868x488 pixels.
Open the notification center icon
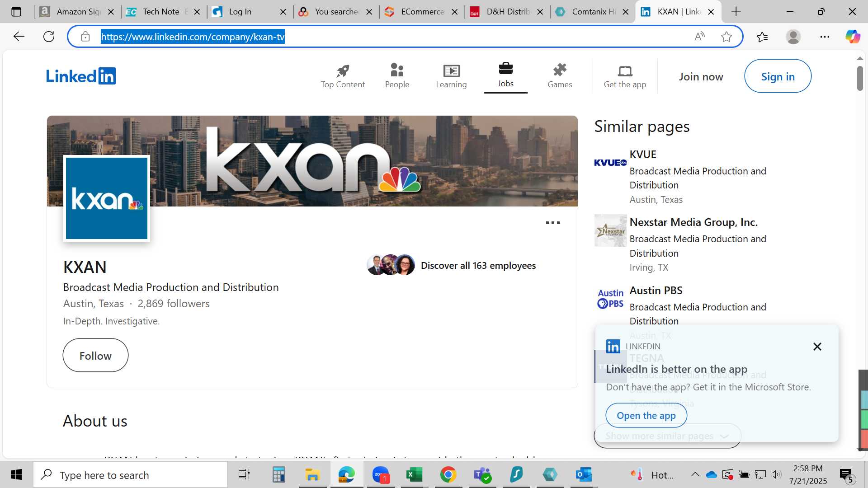(846, 475)
